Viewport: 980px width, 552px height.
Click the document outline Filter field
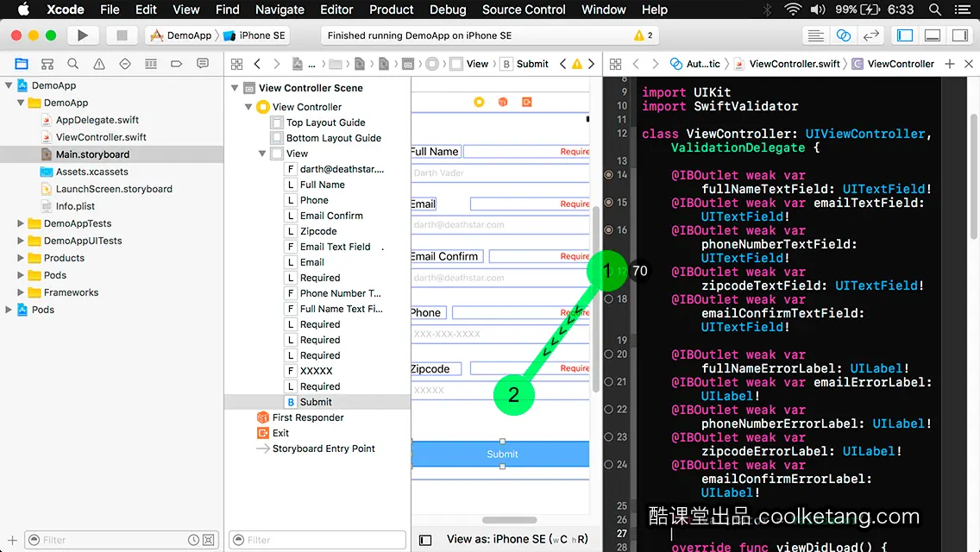[x=317, y=540]
